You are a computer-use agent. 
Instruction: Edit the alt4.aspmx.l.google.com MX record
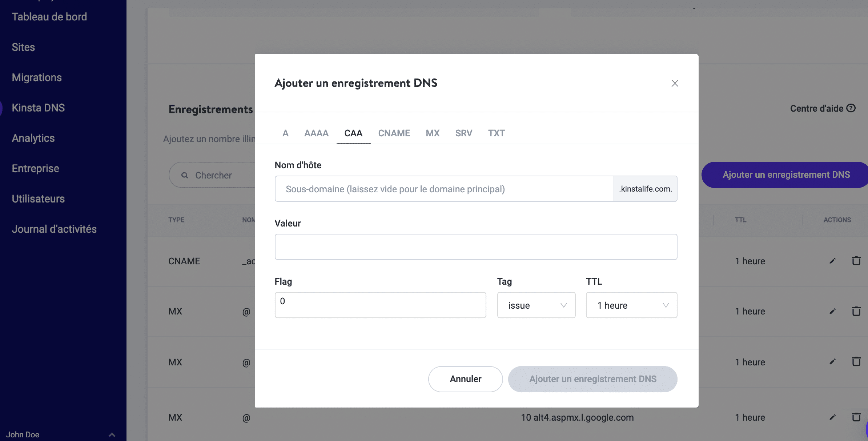(832, 417)
